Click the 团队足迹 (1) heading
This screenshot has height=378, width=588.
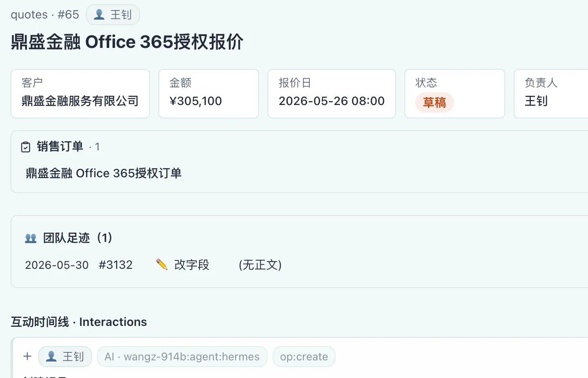[78, 238]
